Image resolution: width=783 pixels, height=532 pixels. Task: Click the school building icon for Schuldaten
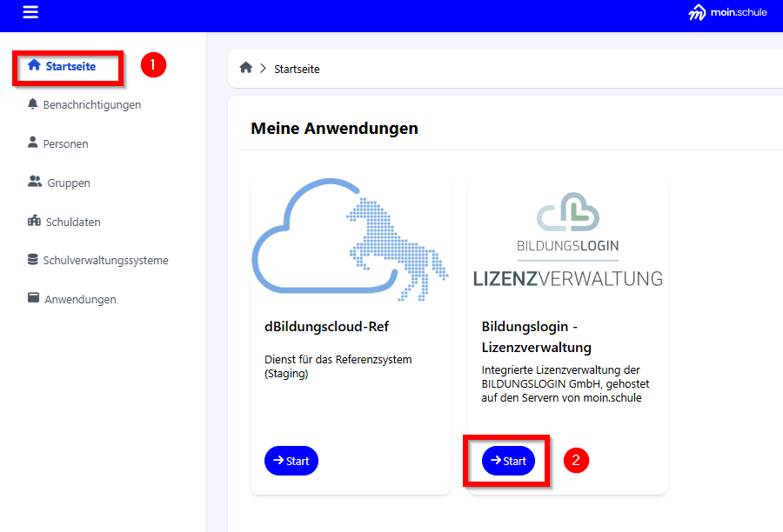(x=35, y=222)
